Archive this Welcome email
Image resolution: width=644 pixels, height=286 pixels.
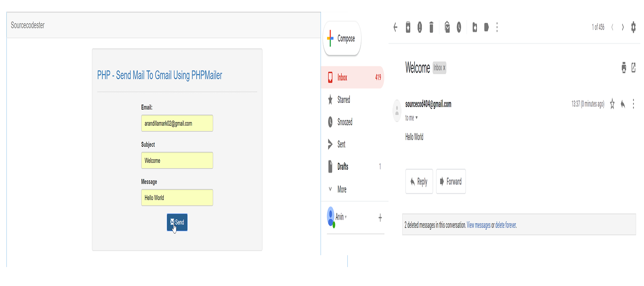click(x=408, y=27)
